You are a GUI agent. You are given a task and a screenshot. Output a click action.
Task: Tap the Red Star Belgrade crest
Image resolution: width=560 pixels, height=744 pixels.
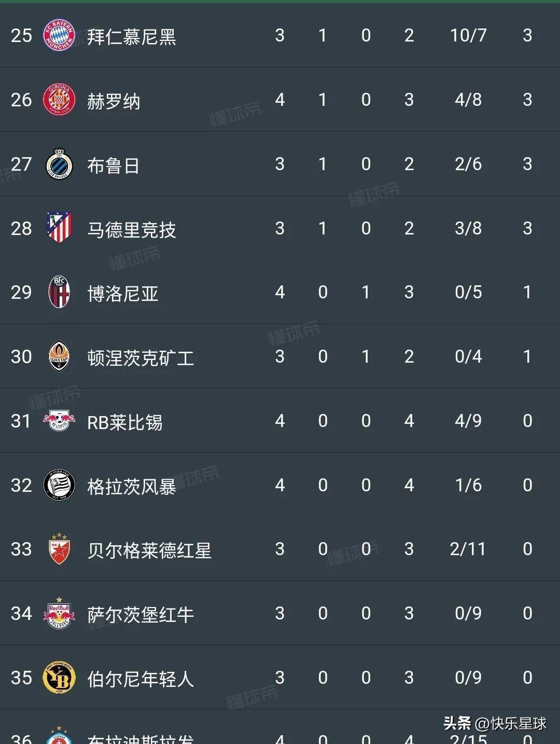coord(59,549)
